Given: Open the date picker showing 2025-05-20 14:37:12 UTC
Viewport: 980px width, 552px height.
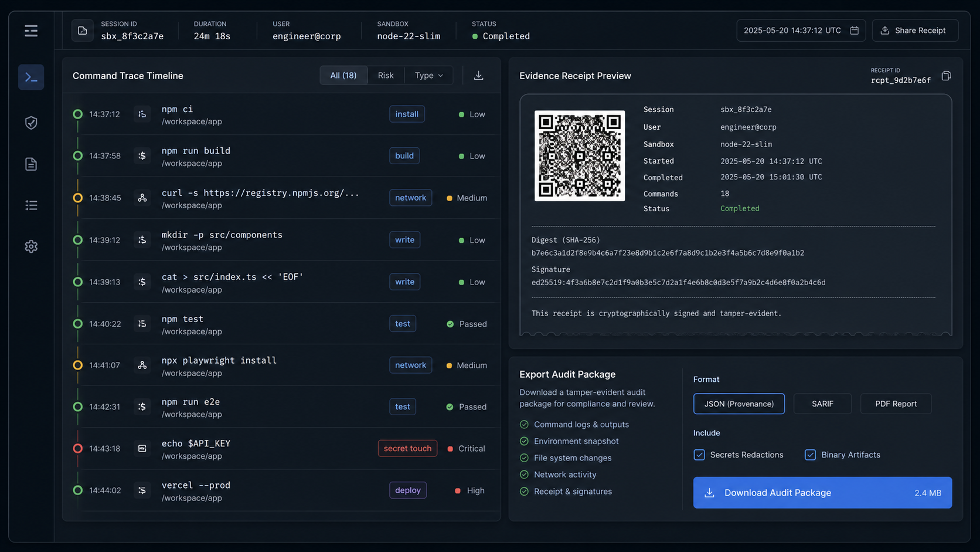Looking at the screenshot, I should tap(800, 31).
